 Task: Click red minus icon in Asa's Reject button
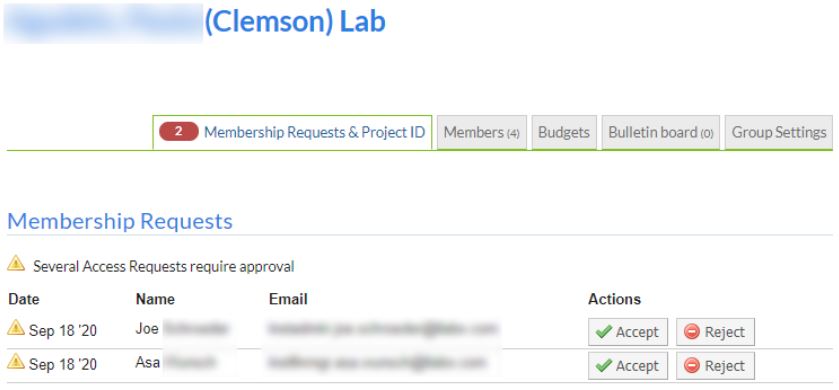[691, 366]
